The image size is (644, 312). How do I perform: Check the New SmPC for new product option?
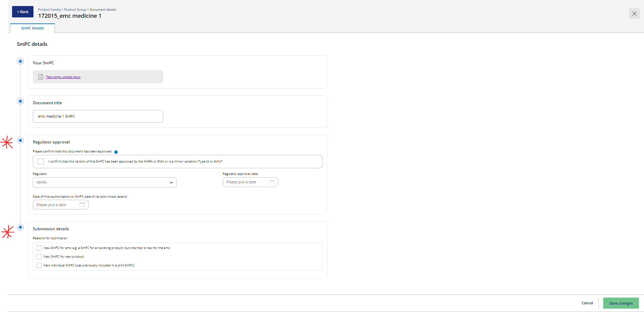[x=39, y=256]
